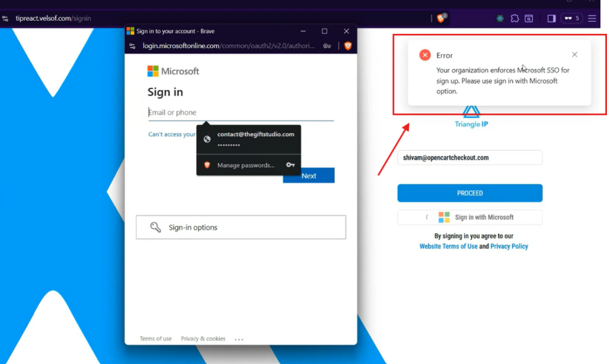
Task: Click Sign in with Microsoft button
Action: coord(469,218)
